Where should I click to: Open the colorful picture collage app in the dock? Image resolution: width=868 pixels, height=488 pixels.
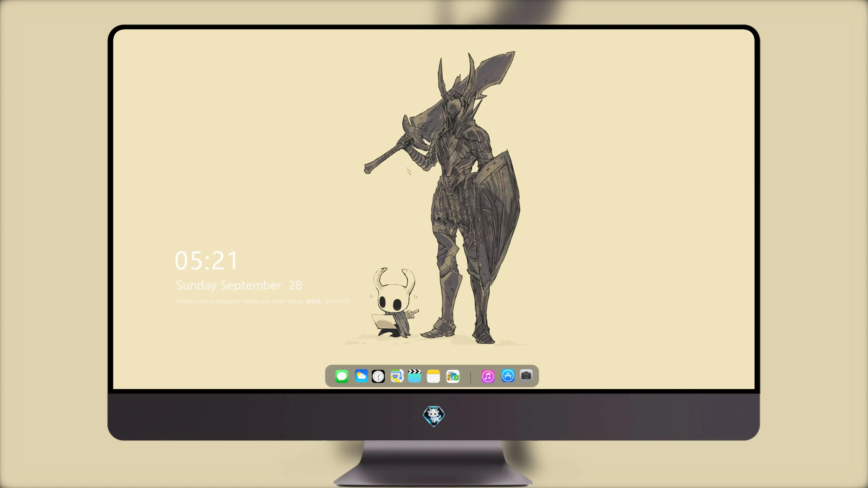pos(453,376)
